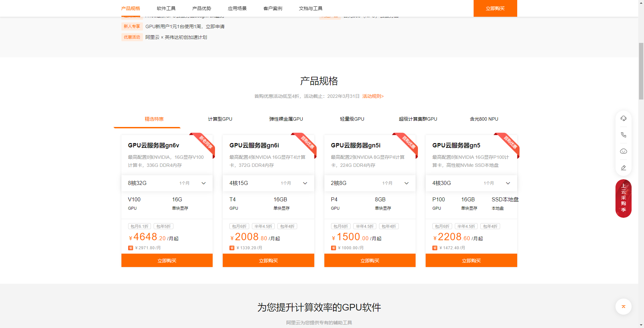
Task: Click savings icon under gn6v price
Action: click(130, 248)
